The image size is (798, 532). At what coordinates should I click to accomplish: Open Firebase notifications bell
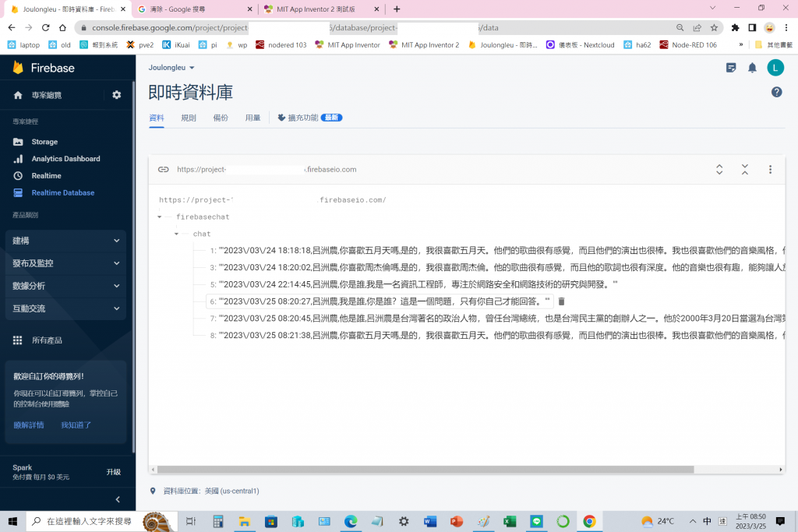point(752,68)
